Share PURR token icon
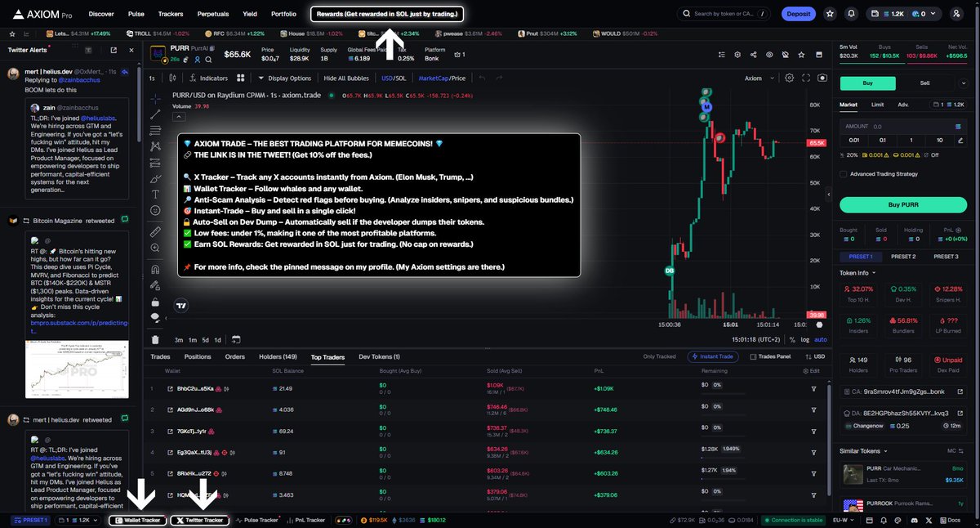 click(x=753, y=54)
